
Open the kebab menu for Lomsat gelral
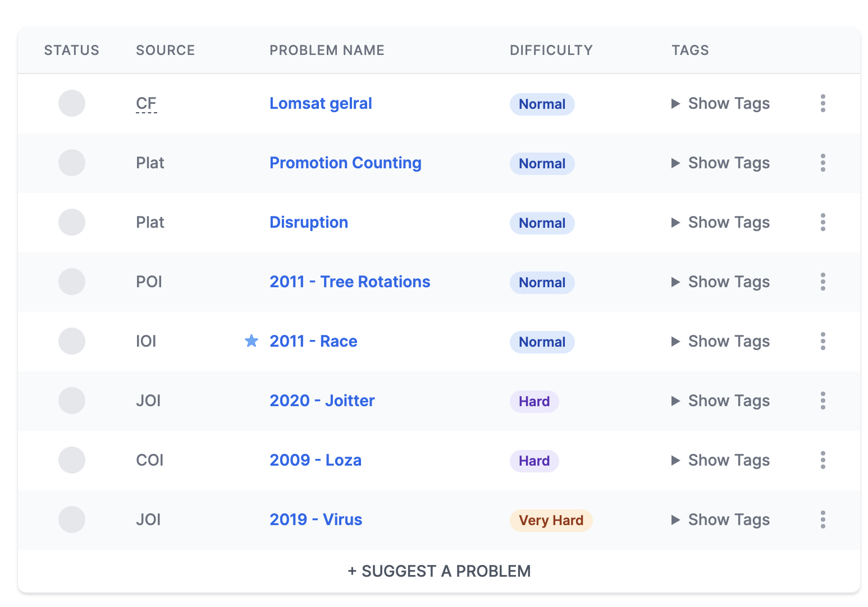pyautogui.click(x=822, y=103)
